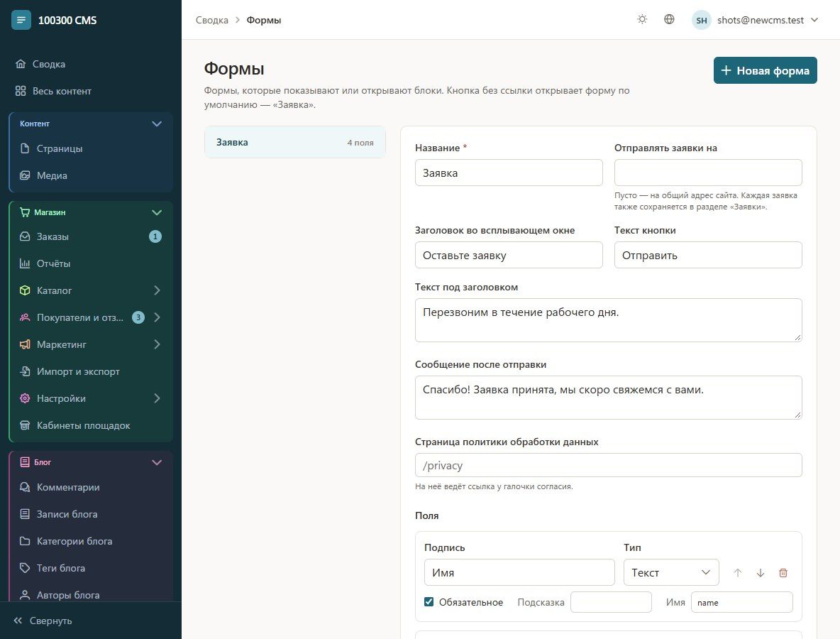Click the Записи блога list icon
This screenshot has width=840, height=639.
point(25,513)
